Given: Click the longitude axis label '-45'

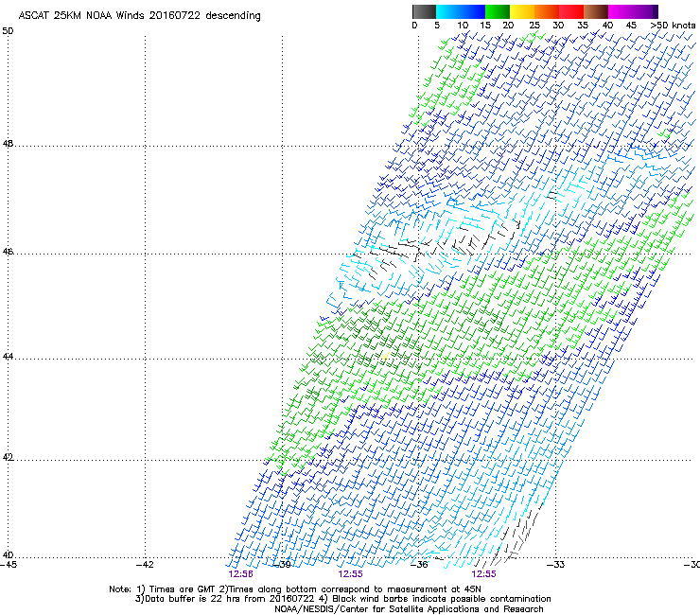Looking at the screenshot, I should point(8,565).
